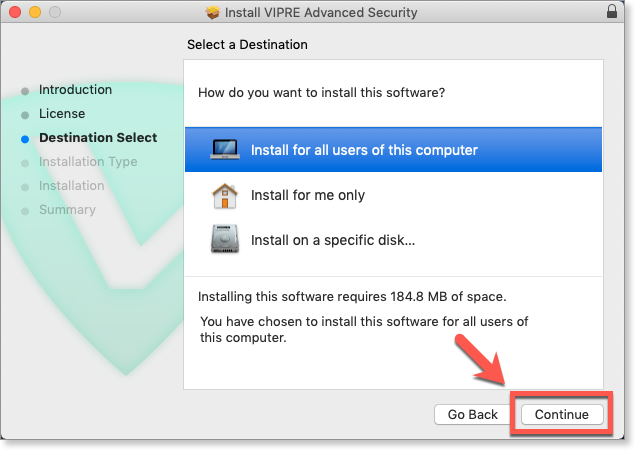The height and width of the screenshot is (450, 635).
Task: Select Installation Type step in sidebar
Action: coord(88,162)
